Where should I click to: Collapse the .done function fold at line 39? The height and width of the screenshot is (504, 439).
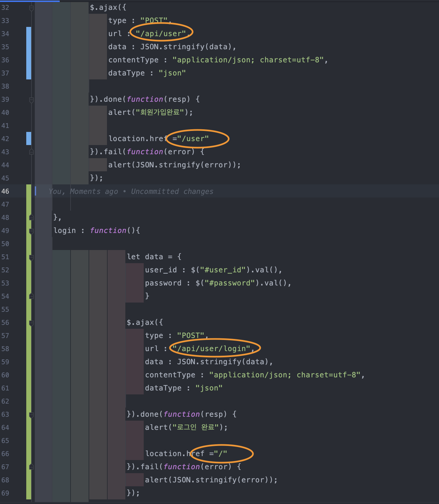(x=31, y=100)
